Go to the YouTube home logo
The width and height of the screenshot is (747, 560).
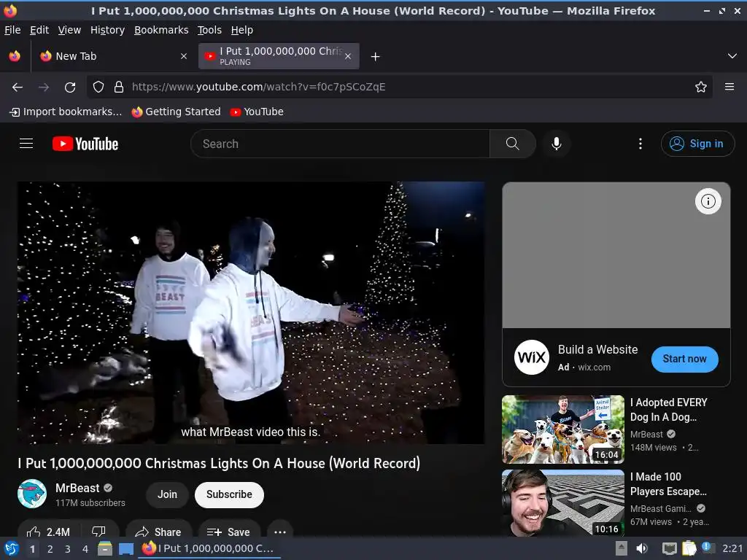pos(85,144)
